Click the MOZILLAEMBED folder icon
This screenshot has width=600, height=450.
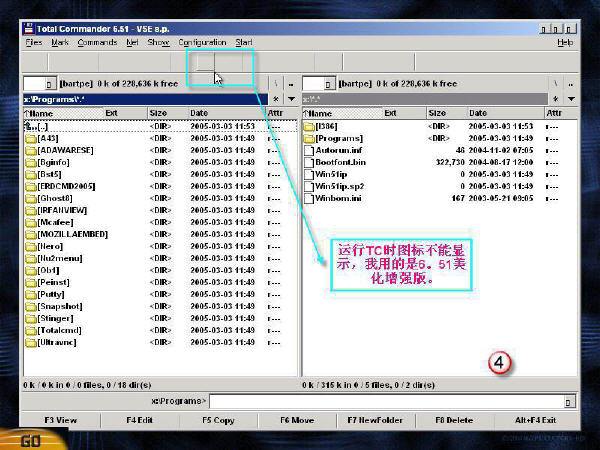click(x=30, y=234)
